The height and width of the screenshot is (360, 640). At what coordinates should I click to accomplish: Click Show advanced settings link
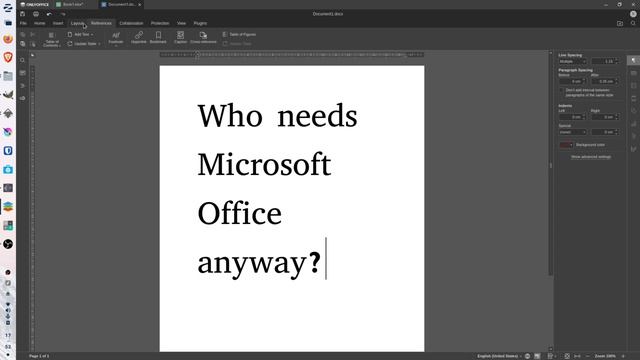[x=591, y=157]
